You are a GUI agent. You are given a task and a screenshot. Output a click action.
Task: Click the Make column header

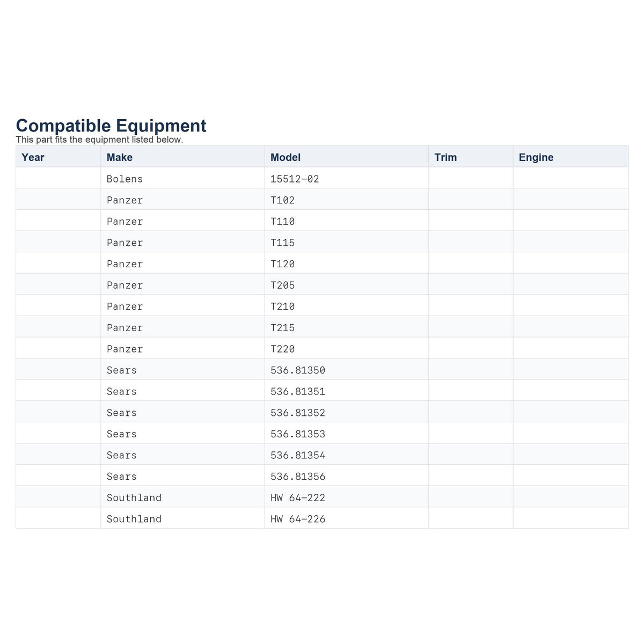click(x=182, y=157)
